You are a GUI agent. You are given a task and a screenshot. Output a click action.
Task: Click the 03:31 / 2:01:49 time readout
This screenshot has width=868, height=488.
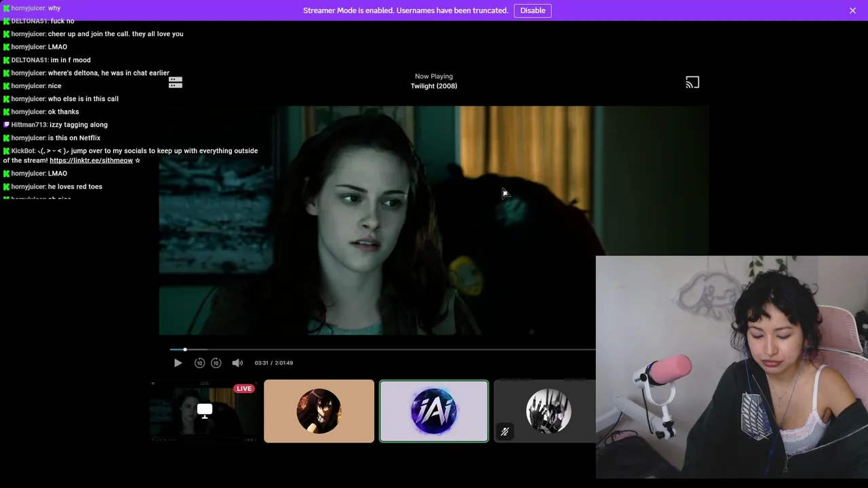pyautogui.click(x=274, y=363)
